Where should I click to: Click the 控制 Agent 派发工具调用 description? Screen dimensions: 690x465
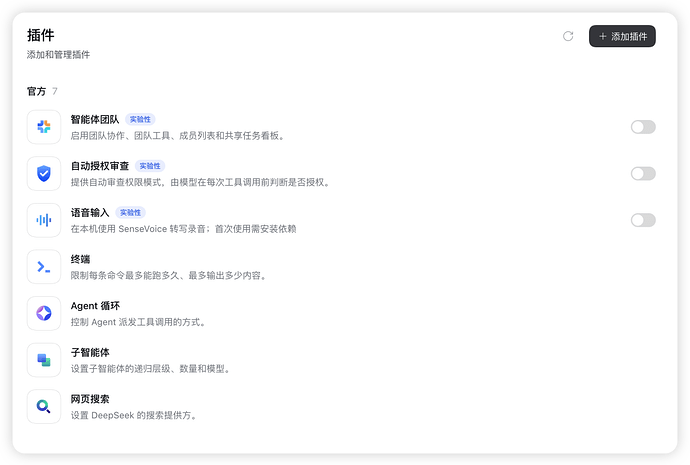click(x=138, y=322)
